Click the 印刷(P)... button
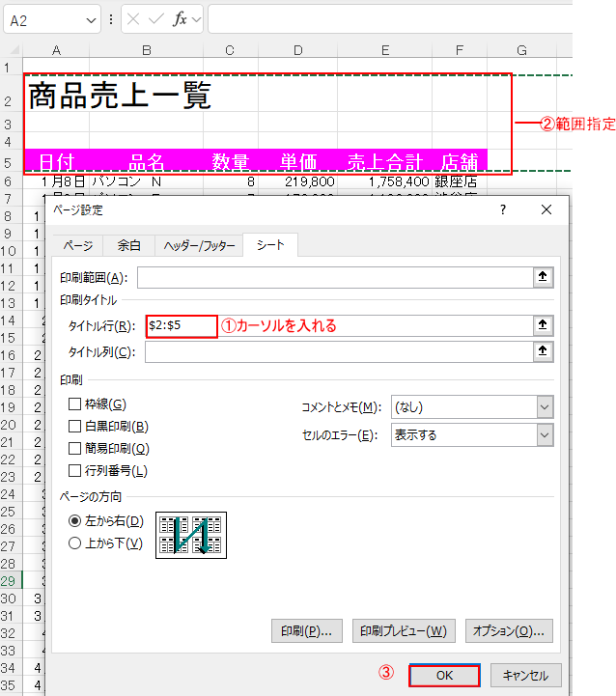 (307, 631)
